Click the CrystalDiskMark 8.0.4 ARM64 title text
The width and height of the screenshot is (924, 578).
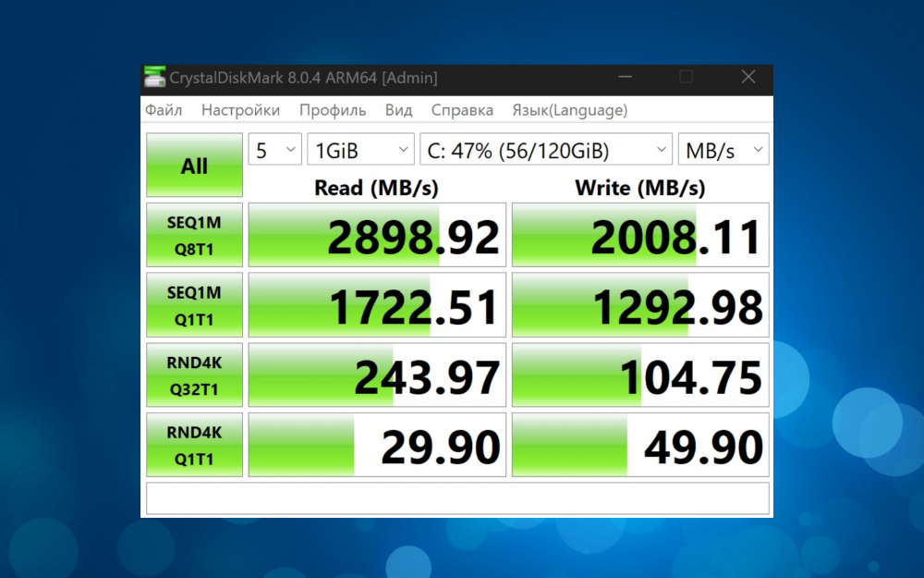[x=303, y=78]
